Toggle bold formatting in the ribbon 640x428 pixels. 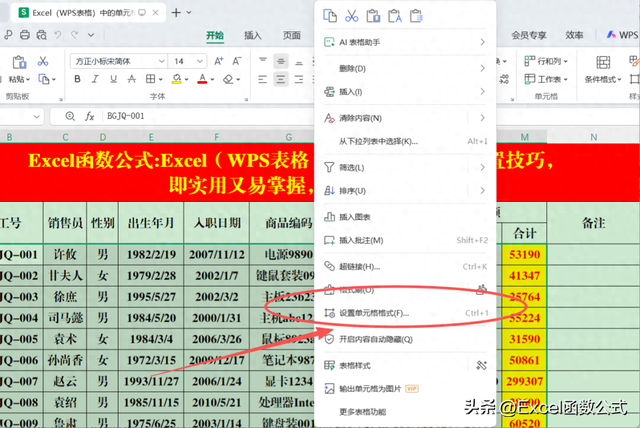click(79, 79)
